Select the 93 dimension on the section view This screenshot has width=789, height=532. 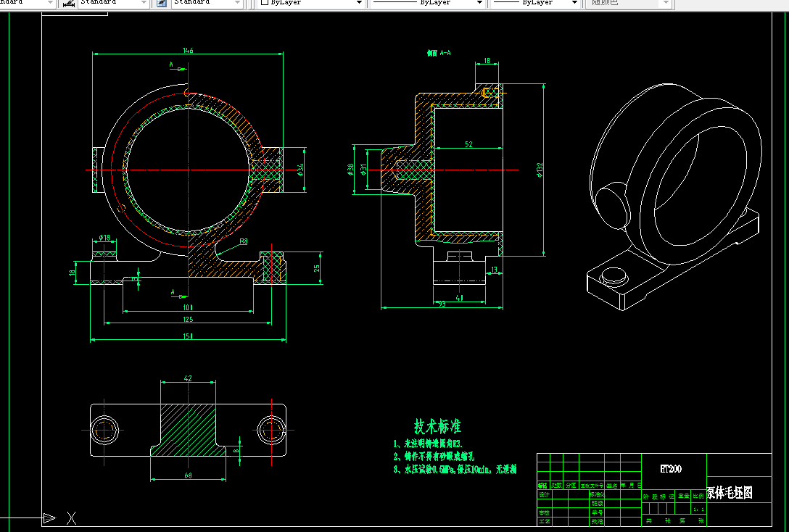(442, 304)
